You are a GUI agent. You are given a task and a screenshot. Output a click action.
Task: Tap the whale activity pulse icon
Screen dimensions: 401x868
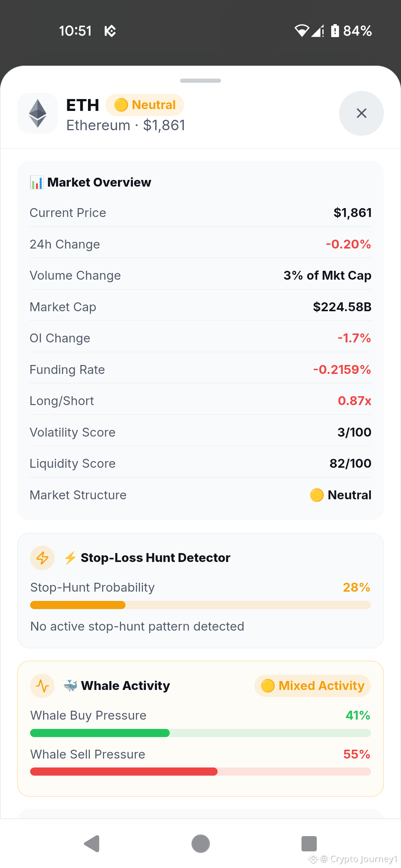(42, 686)
